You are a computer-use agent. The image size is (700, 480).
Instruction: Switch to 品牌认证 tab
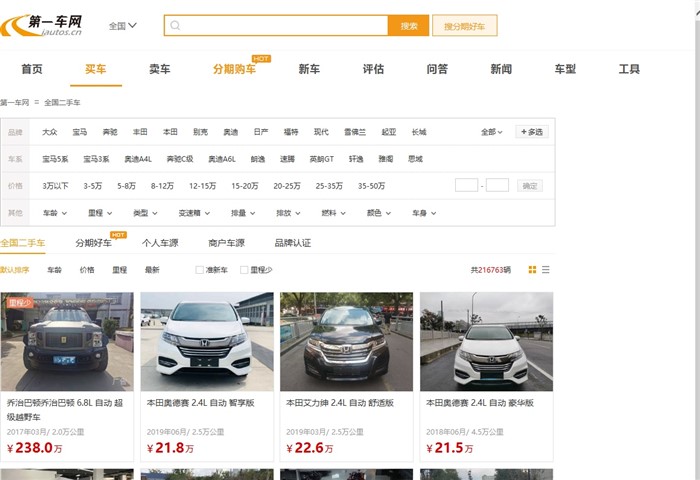(293, 243)
